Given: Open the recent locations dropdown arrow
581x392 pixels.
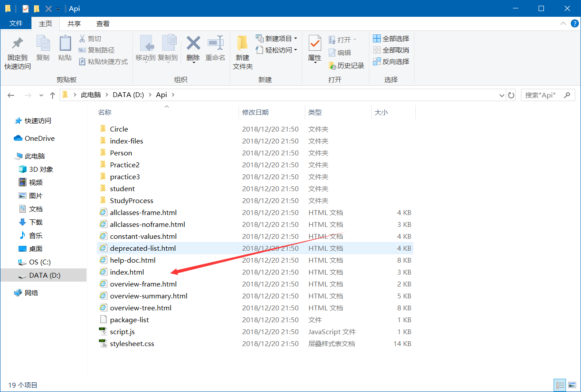Looking at the screenshot, I should click(41, 95).
